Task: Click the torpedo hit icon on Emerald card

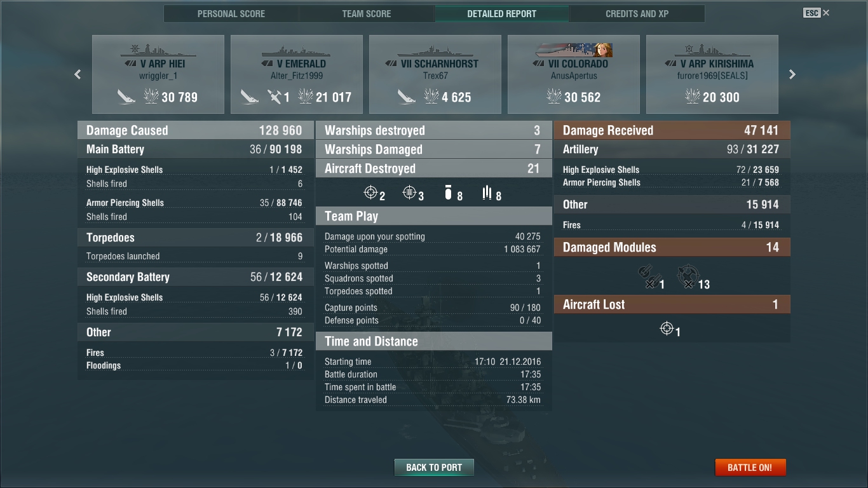Action: (275, 97)
